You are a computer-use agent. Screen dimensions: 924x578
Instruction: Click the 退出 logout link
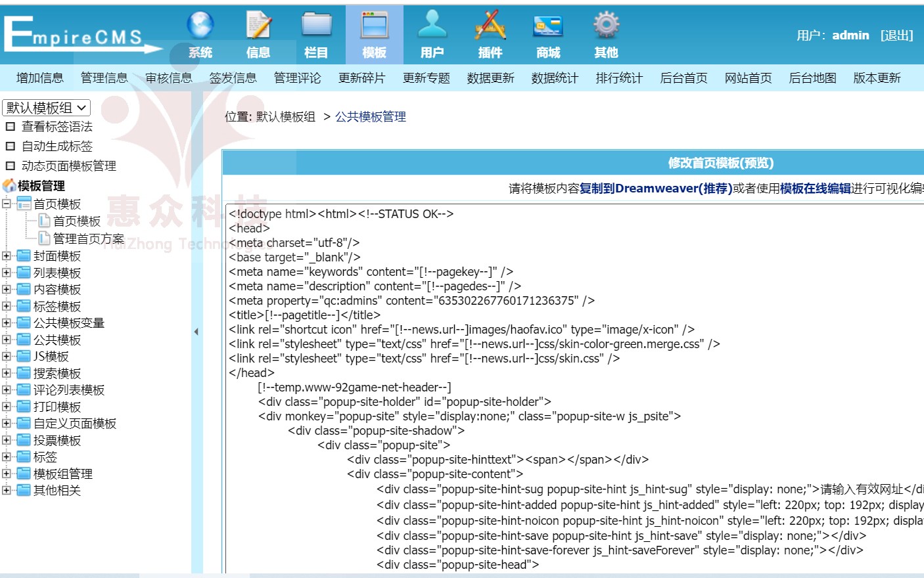coord(897,35)
